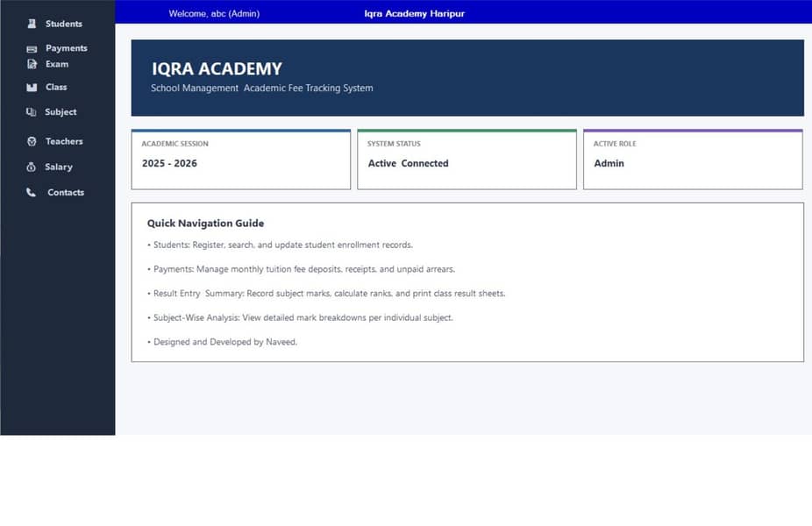Viewport: 812px width, 526px height.
Task: Click the Contacts phone icon
Action: 31,192
